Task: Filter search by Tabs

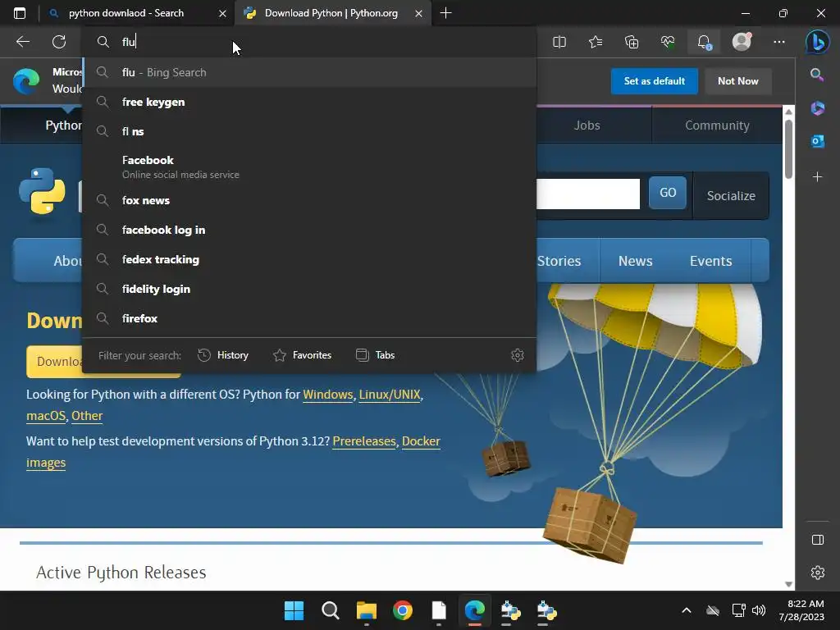Action: click(x=375, y=355)
